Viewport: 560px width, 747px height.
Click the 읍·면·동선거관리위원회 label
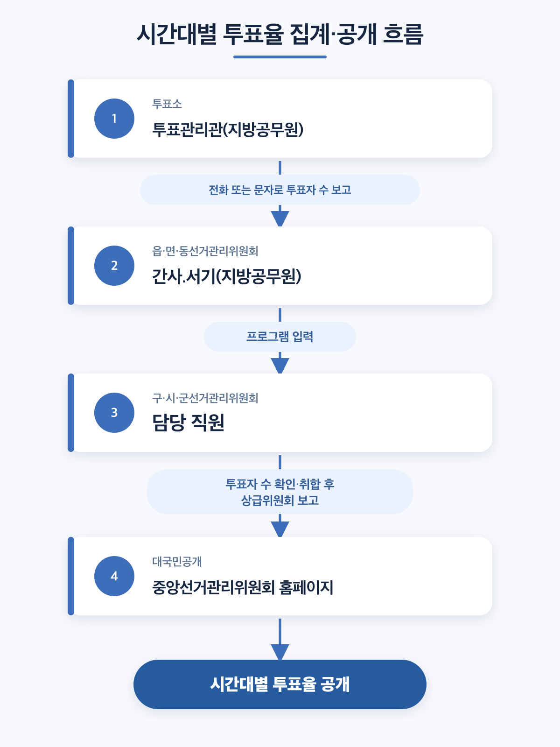[205, 251]
